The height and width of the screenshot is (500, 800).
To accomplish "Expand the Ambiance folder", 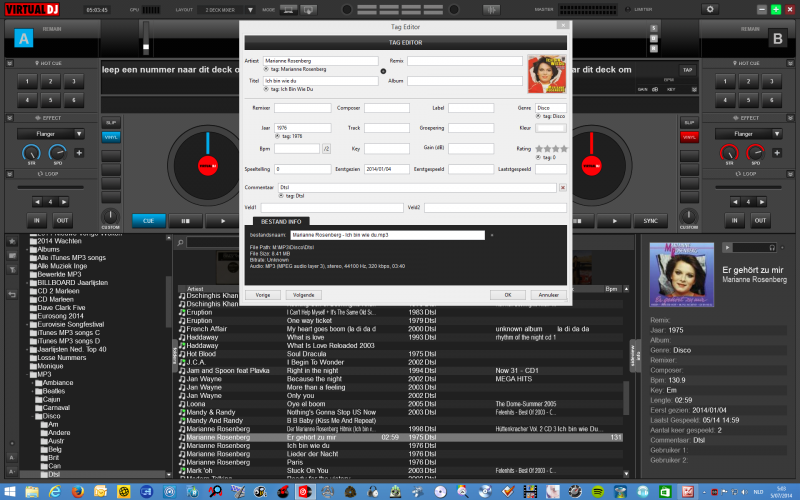I will [33, 383].
